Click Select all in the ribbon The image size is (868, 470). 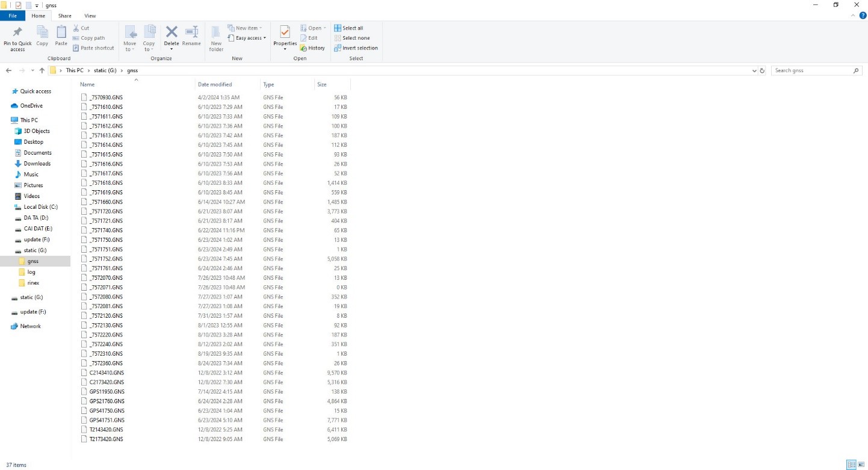click(x=352, y=28)
